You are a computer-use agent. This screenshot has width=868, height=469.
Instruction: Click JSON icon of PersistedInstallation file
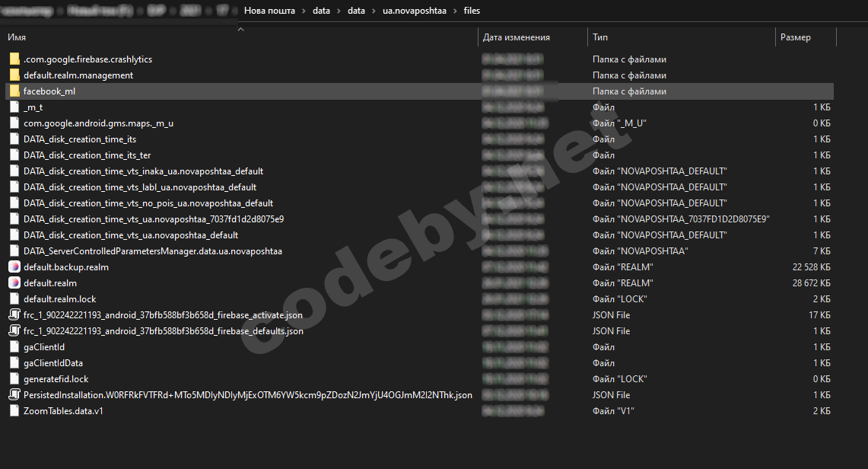point(14,395)
